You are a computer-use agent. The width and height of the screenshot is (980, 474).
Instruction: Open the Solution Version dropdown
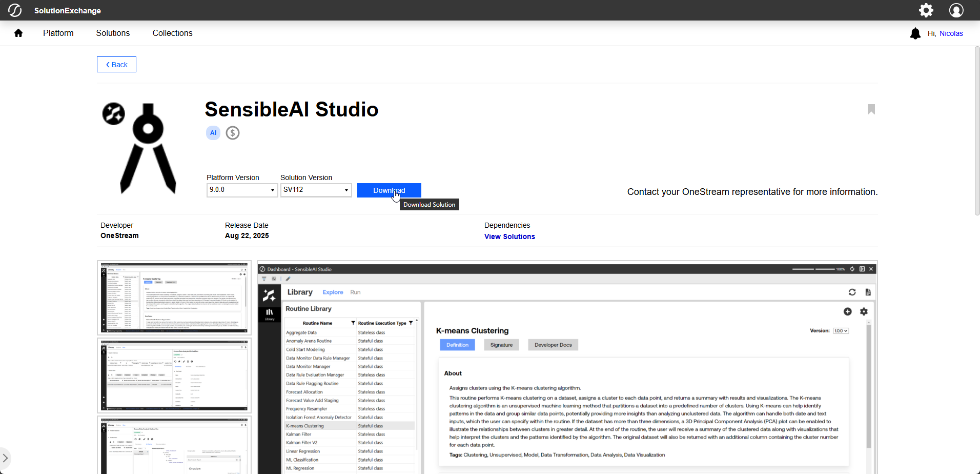[x=316, y=190]
